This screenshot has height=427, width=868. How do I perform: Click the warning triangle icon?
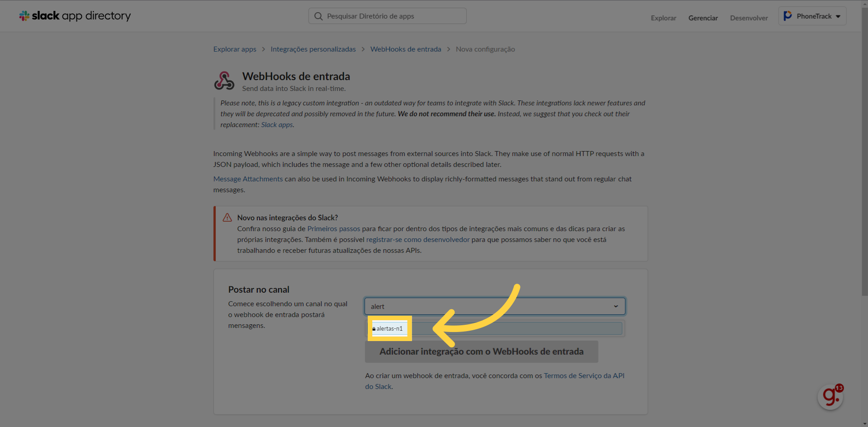click(x=227, y=218)
